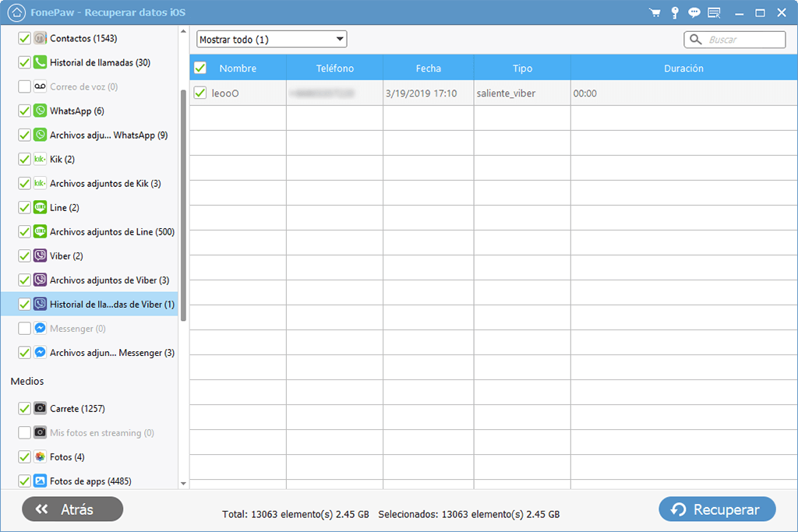Viewport: 798px width, 532px height.
Task: Select Fotos de apps (4485) category
Action: (x=90, y=481)
